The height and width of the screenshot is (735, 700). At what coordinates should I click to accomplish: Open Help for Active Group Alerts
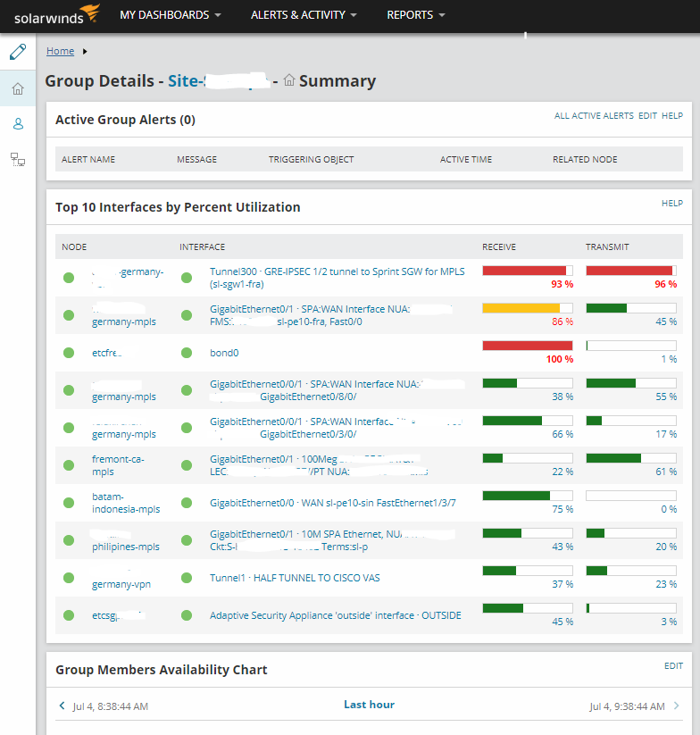672,115
